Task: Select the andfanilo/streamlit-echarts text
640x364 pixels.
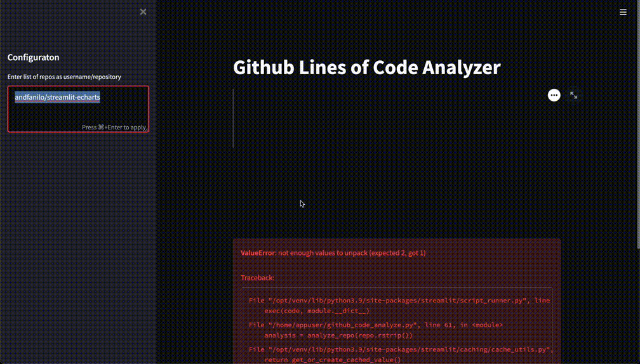Action: coord(58,97)
